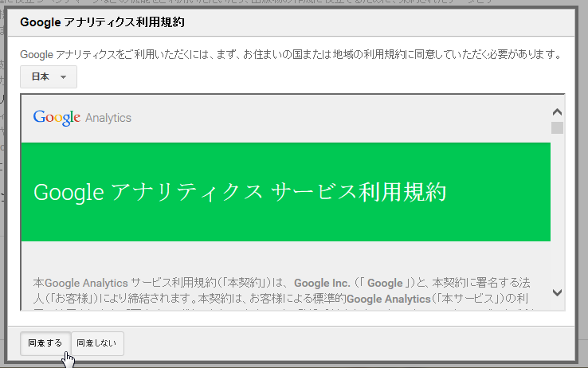Image resolution: width=588 pixels, height=368 pixels.
Task: Click the Google アナリティクス利用規約 dialog title
Action: [102, 22]
